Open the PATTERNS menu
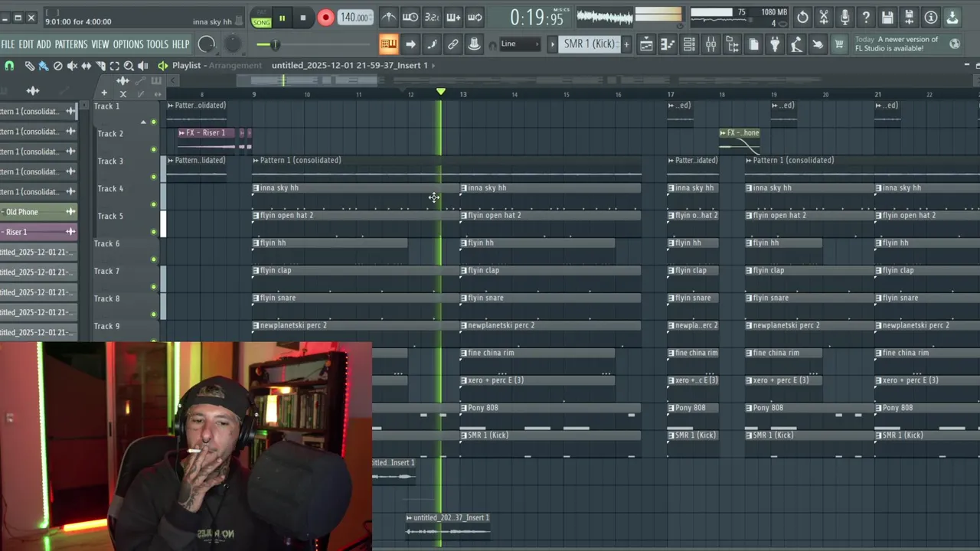The width and height of the screenshot is (980, 551). [x=71, y=44]
